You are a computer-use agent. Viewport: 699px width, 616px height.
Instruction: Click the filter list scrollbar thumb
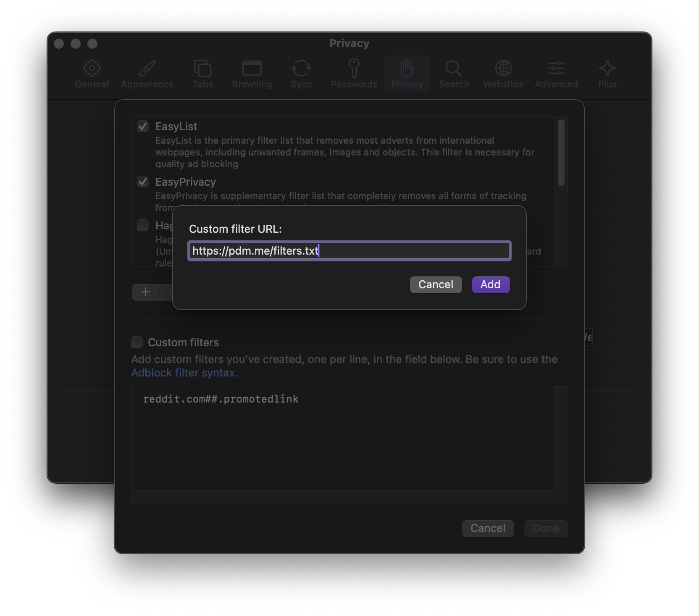coord(561,153)
